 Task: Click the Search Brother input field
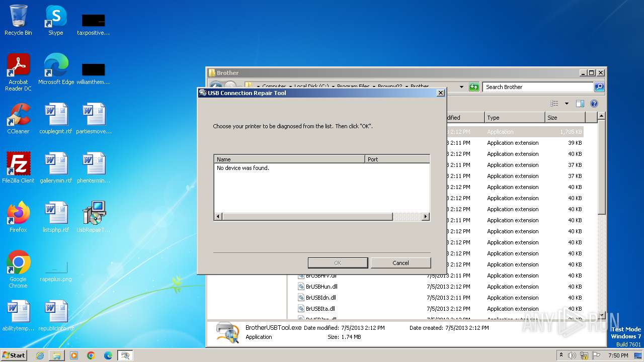tap(537, 87)
